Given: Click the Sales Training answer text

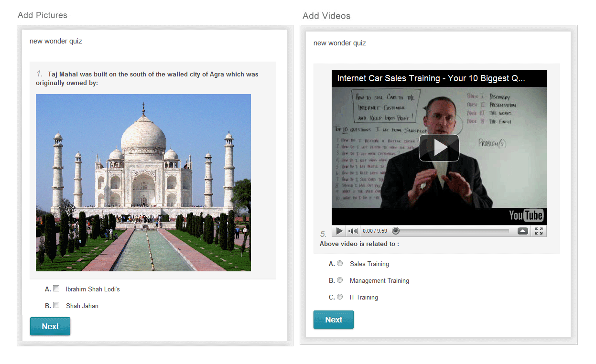Looking at the screenshot, I should pyautogui.click(x=369, y=264).
